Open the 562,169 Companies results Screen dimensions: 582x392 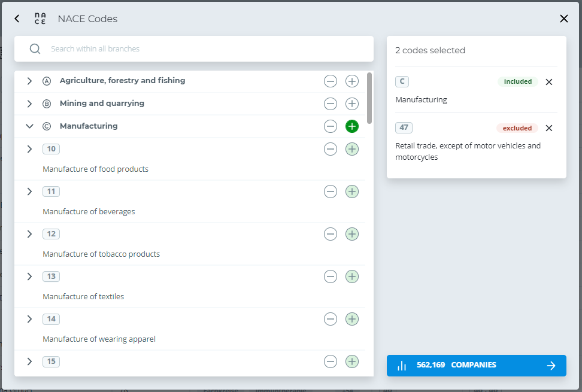[476, 366]
